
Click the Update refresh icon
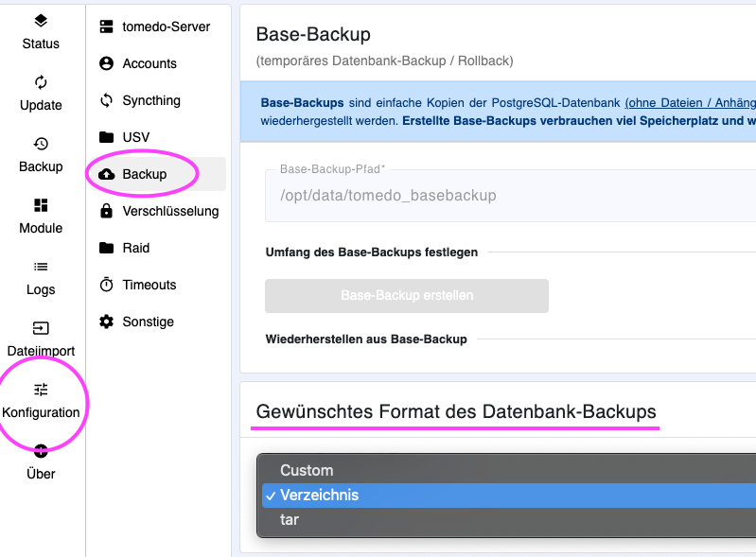pyautogui.click(x=41, y=82)
